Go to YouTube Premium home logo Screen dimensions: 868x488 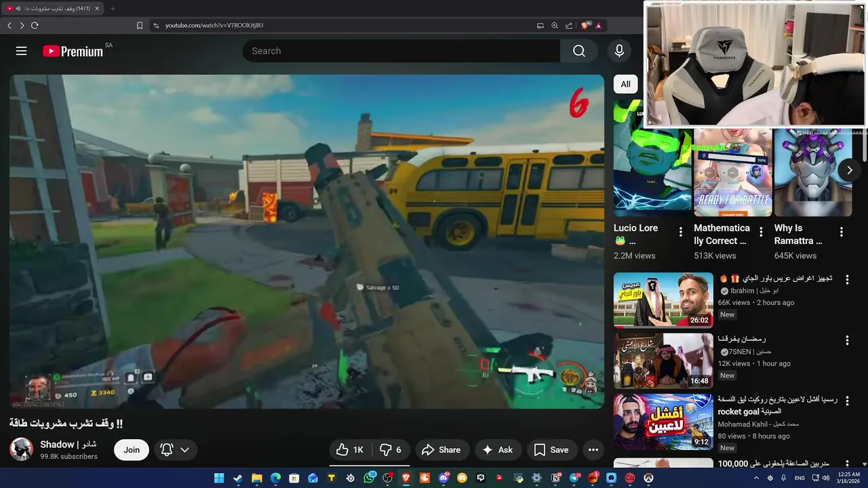[73, 51]
